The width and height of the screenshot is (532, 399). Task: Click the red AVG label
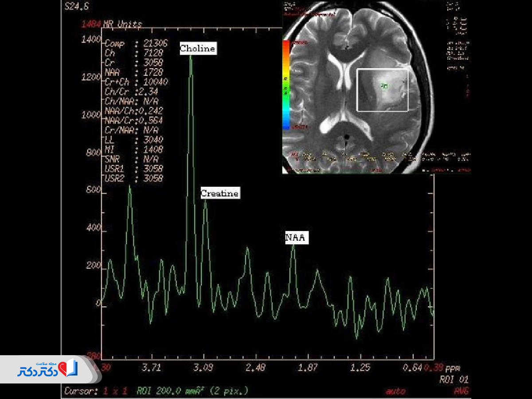[461, 391]
